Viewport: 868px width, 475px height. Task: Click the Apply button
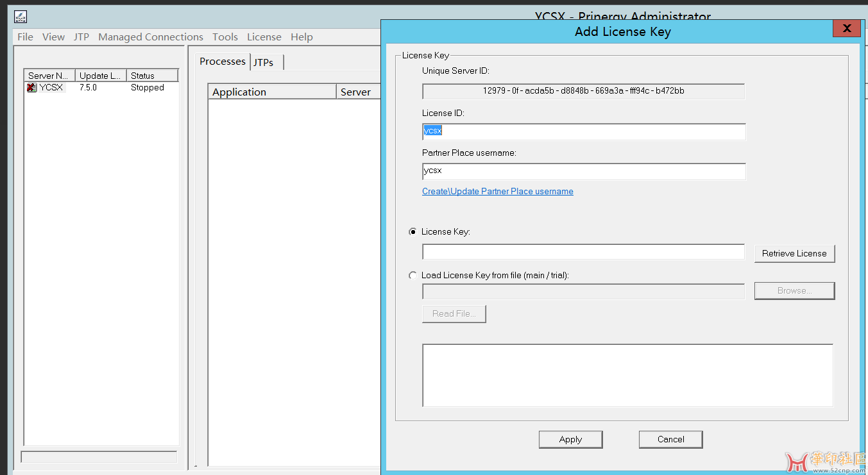coord(570,439)
